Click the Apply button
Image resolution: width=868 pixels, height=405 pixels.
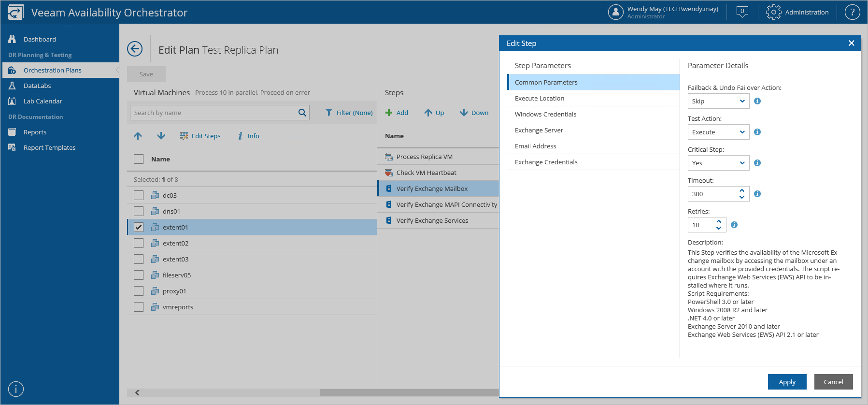787,382
